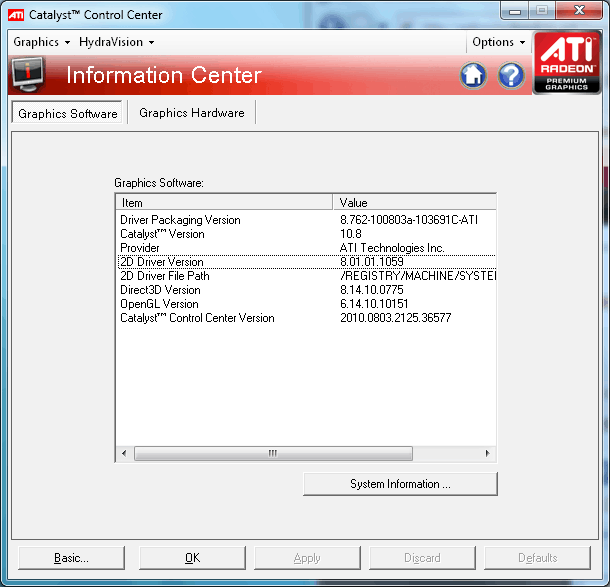Select the 2D Driver Version row
This screenshot has width=610, height=587.
(x=307, y=262)
